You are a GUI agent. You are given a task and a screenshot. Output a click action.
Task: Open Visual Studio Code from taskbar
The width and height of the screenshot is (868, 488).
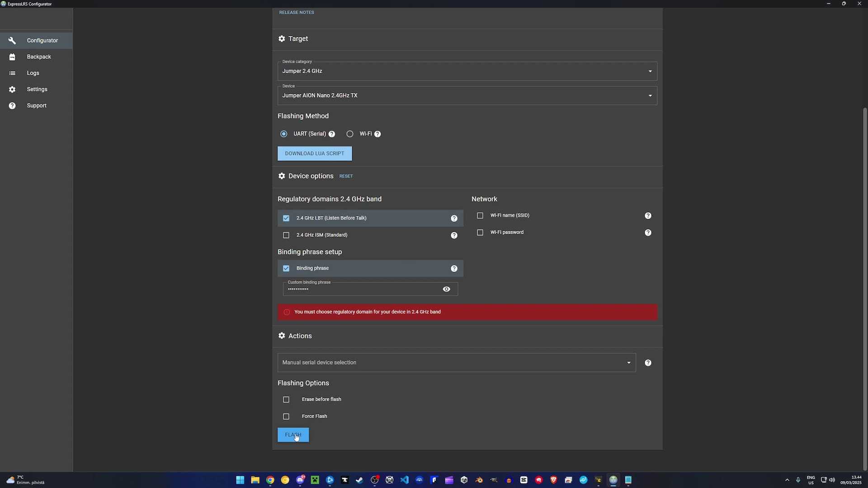404,480
